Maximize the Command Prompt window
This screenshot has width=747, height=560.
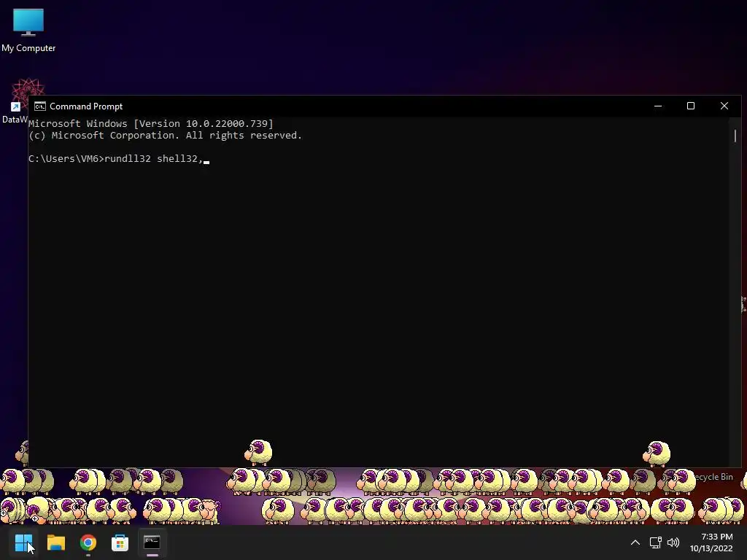(691, 106)
